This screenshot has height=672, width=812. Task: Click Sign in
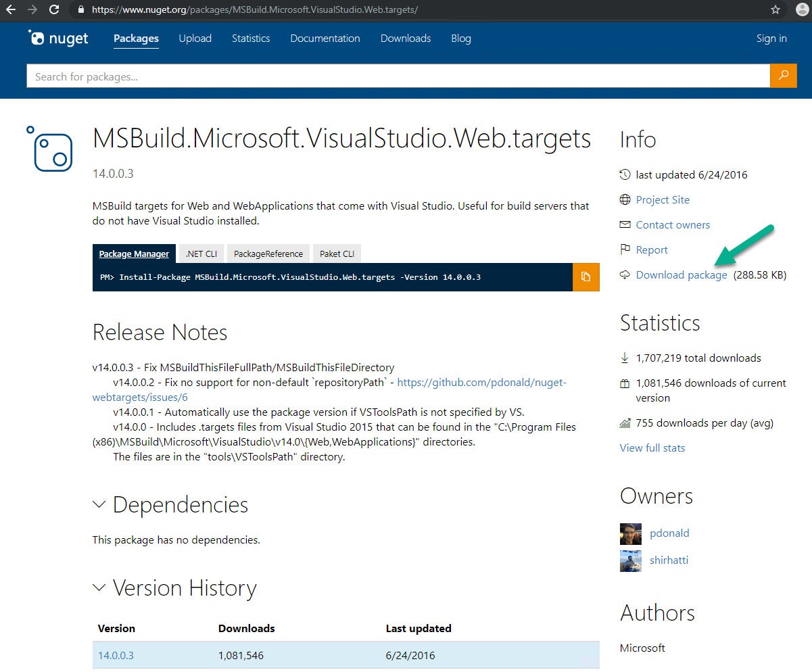click(x=771, y=39)
